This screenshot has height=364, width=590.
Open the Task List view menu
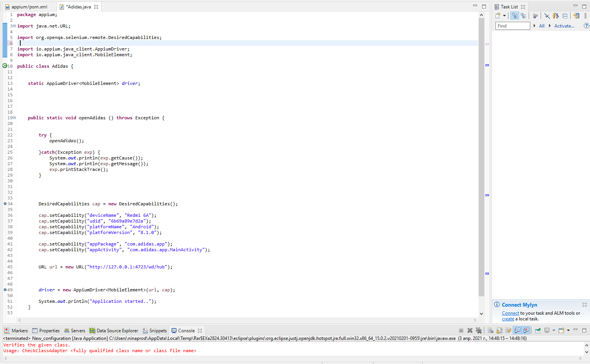pyautogui.click(x=585, y=16)
